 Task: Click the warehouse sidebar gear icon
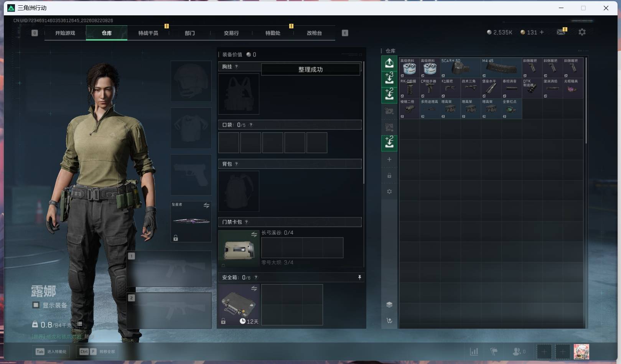[x=389, y=191]
